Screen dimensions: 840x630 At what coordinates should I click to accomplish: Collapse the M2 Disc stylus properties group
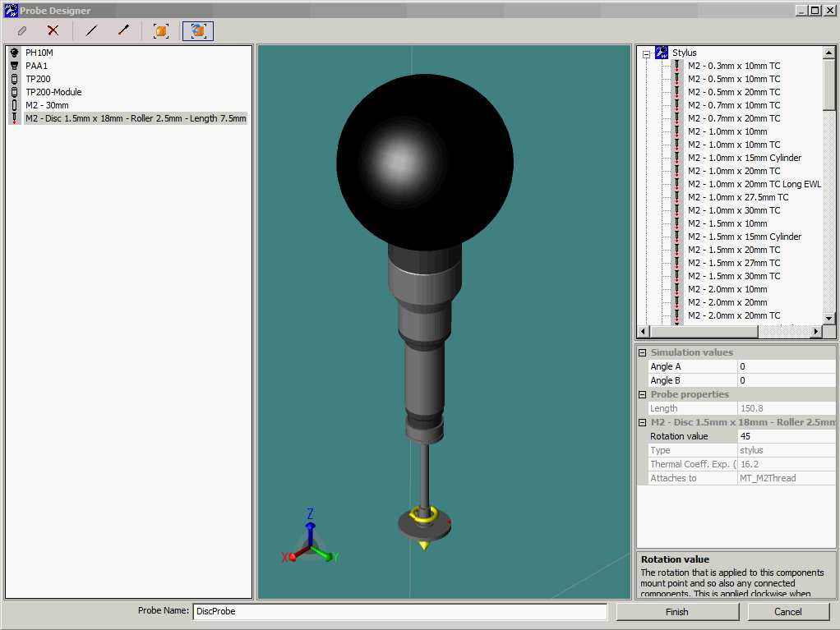point(642,422)
